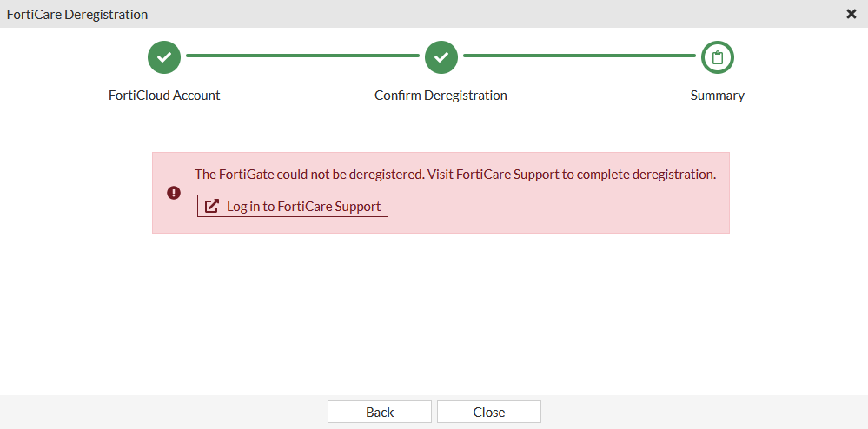
Task: Click "The FortiGate could not be deregistered" sentence
Action: click(309, 175)
